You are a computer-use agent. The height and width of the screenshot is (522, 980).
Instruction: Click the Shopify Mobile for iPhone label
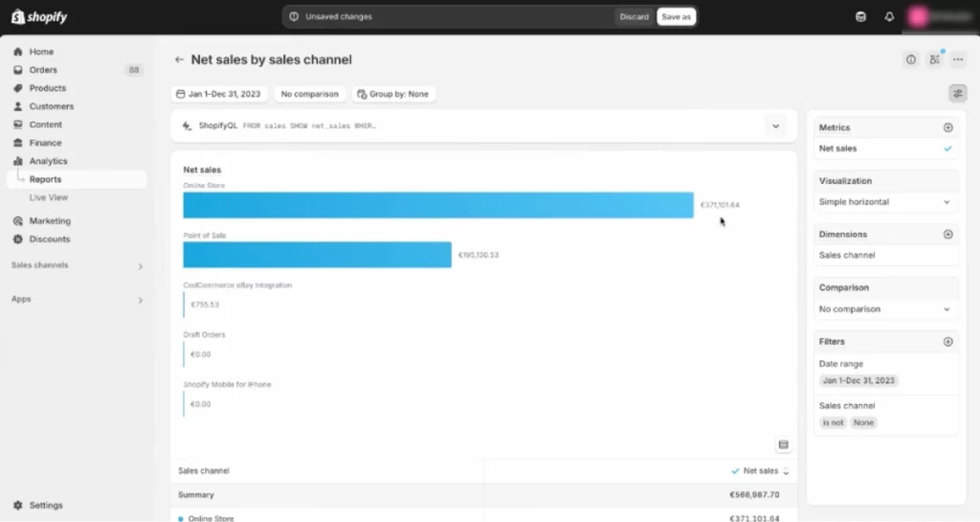227,384
